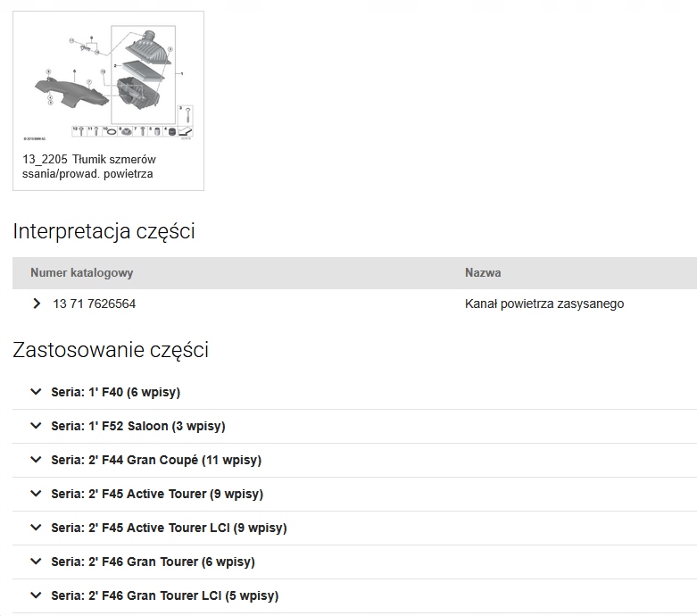Expand the 2' F46 Gran Tourer chevron

point(36,562)
